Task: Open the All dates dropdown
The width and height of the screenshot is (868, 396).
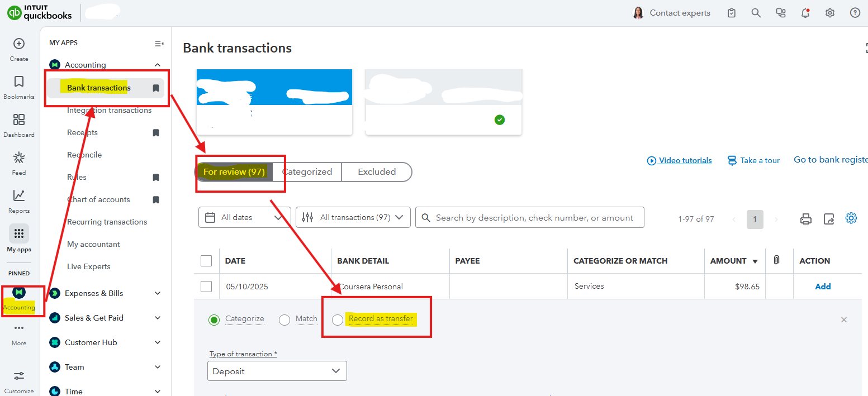Action: click(245, 217)
